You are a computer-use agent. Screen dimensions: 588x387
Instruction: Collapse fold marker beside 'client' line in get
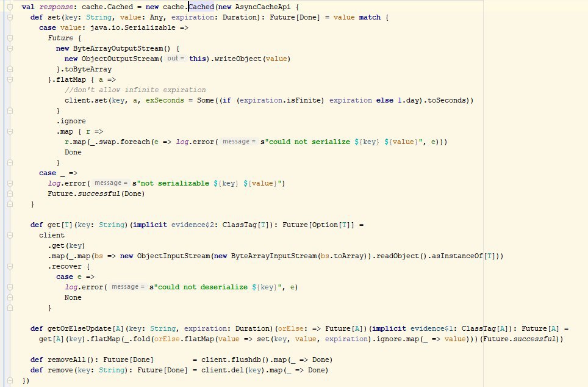pos(10,236)
